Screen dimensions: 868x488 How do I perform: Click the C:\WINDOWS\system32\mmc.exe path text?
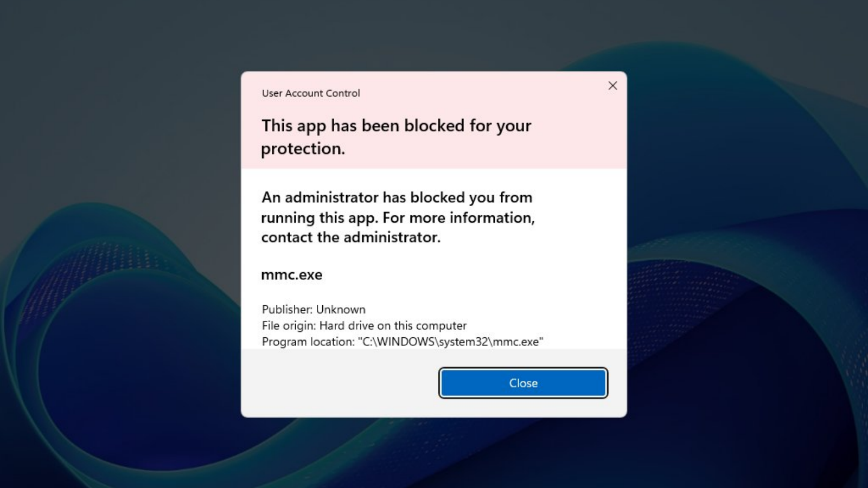click(450, 342)
